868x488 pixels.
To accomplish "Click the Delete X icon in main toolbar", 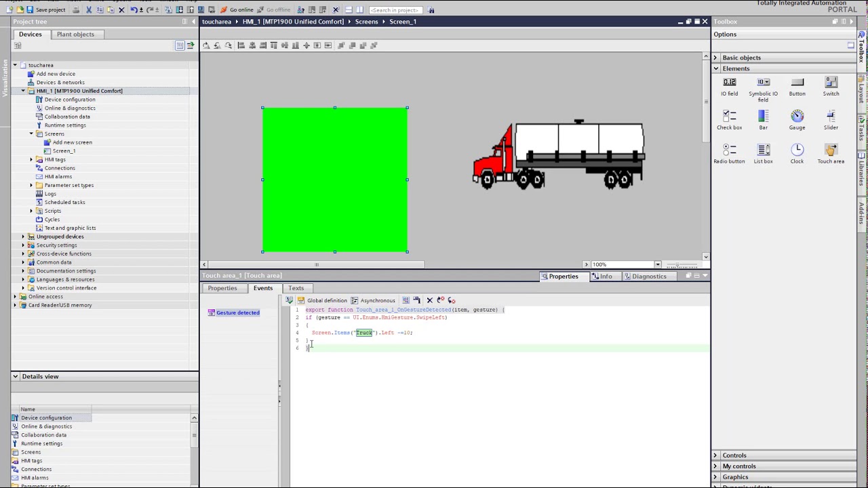I will pos(121,10).
